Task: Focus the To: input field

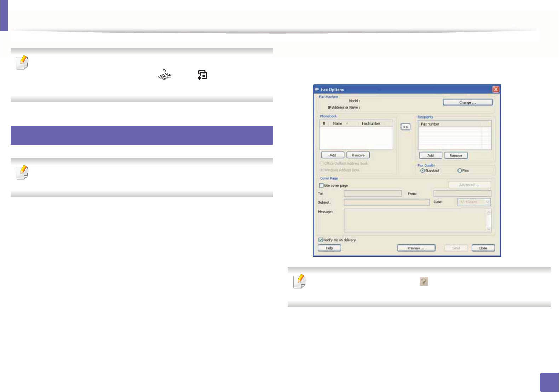Action: point(373,194)
